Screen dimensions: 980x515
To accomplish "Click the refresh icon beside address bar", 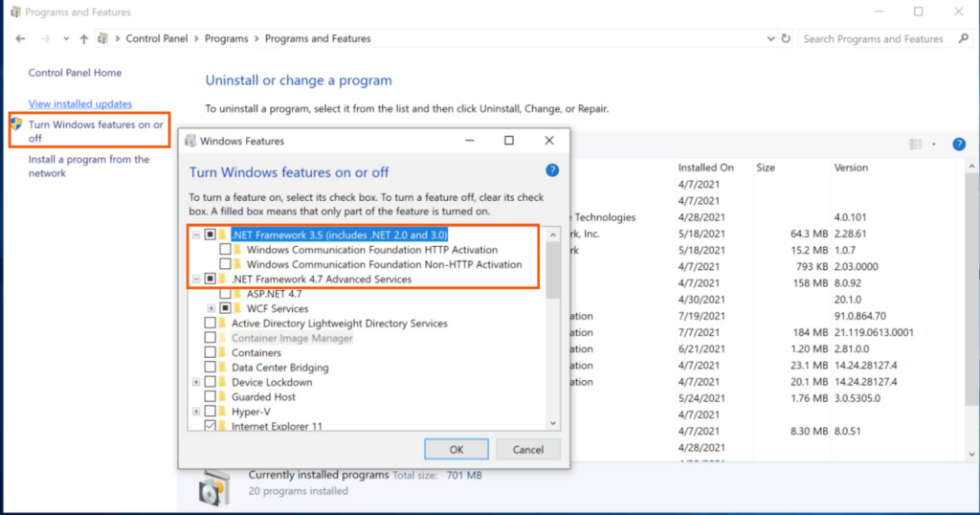I will pyautogui.click(x=787, y=39).
